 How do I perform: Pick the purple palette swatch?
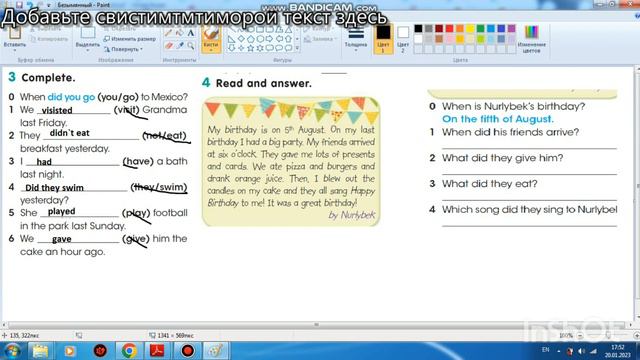point(511,28)
